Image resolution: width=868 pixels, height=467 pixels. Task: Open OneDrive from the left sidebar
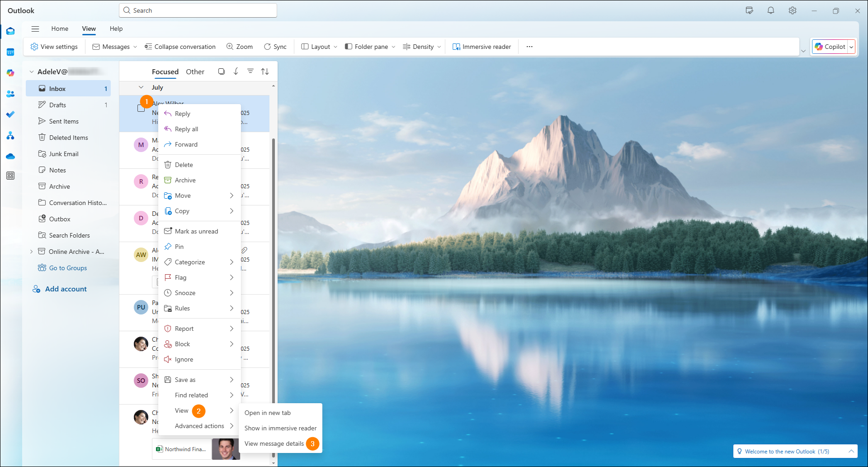10,156
